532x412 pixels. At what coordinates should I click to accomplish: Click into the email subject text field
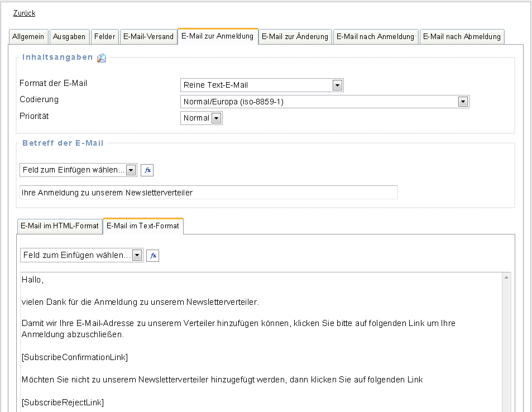click(208, 193)
